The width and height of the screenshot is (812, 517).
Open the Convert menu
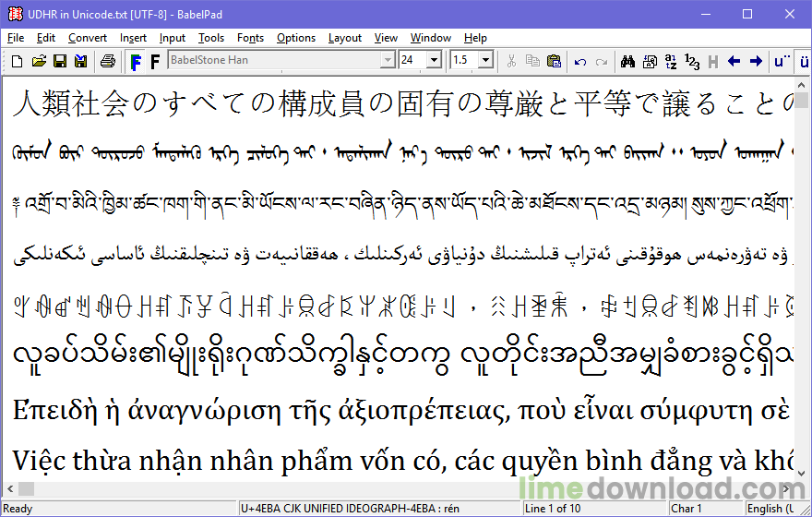tap(87, 38)
